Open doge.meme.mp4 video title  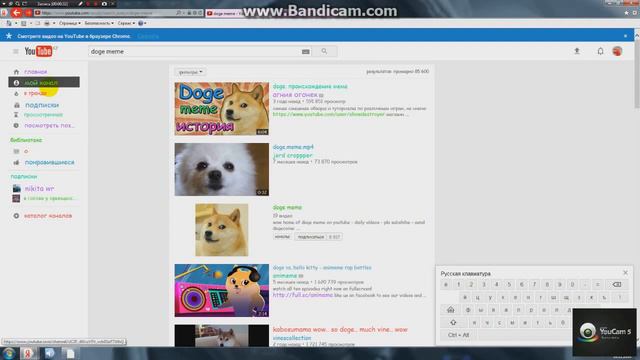point(293,147)
